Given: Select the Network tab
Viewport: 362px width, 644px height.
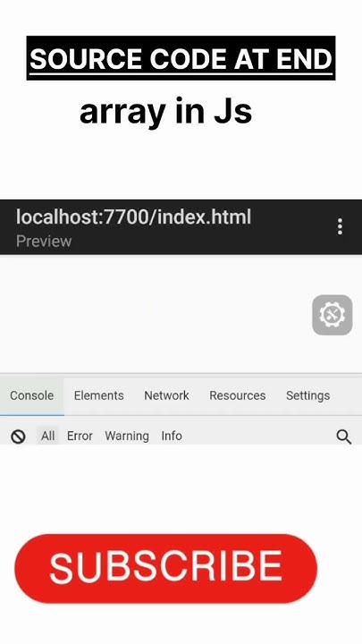Looking at the screenshot, I should click(x=166, y=395).
